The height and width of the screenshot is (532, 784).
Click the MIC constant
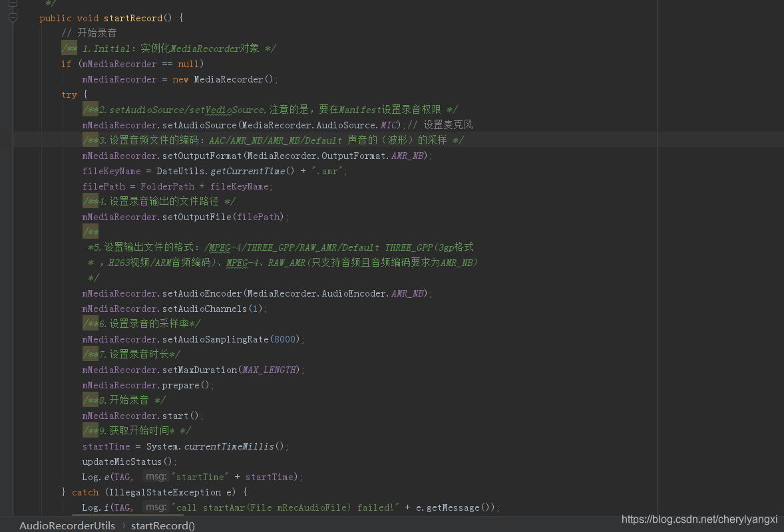click(389, 125)
